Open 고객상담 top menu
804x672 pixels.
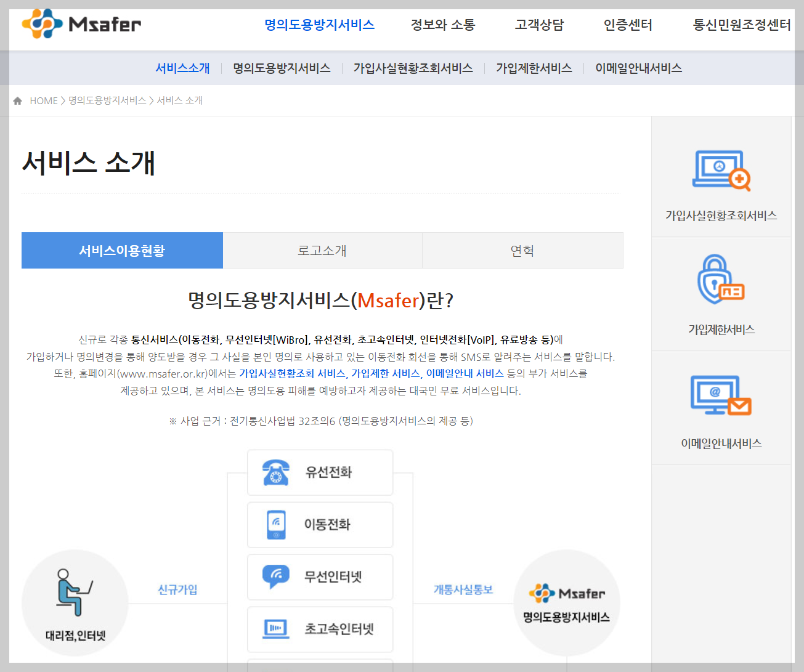(x=539, y=25)
